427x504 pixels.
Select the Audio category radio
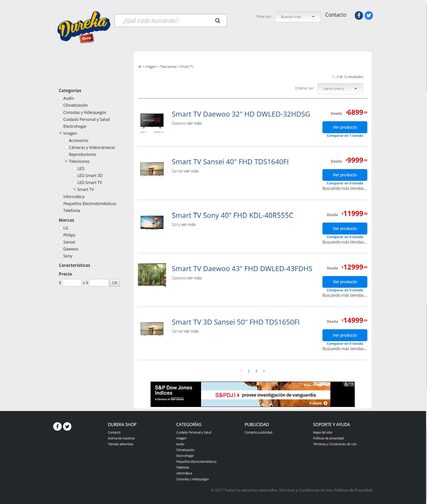[x=61, y=98]
